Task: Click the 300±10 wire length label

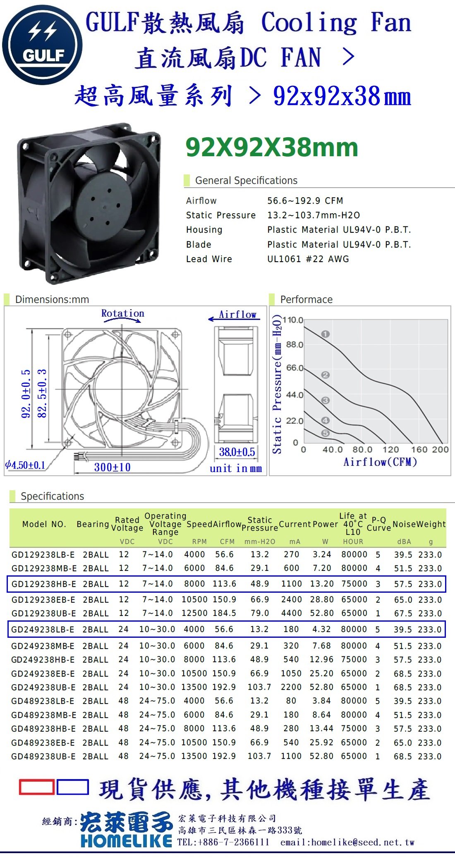Action: point(113,467)
